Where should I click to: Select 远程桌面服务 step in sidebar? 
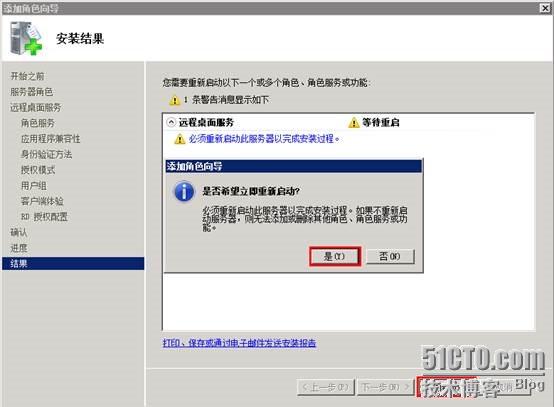36,107
